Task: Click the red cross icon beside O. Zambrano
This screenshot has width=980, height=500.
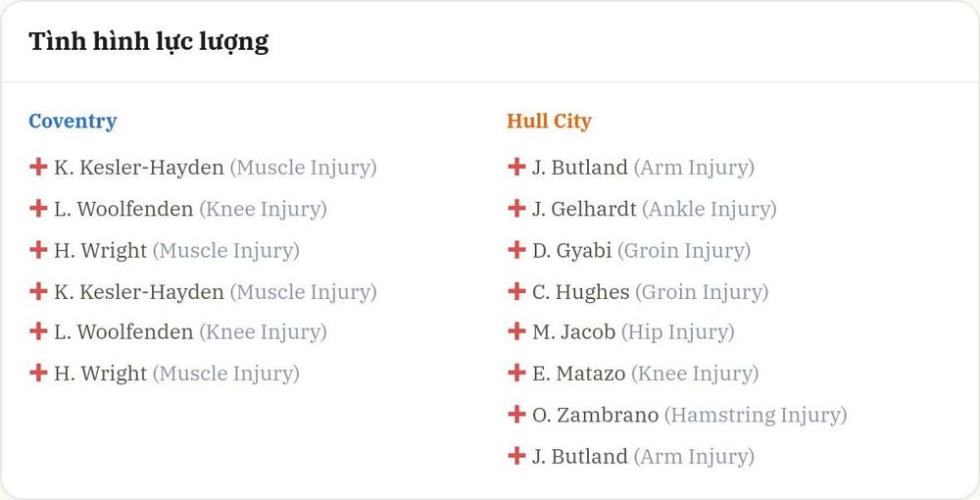Action: [516, 414]
